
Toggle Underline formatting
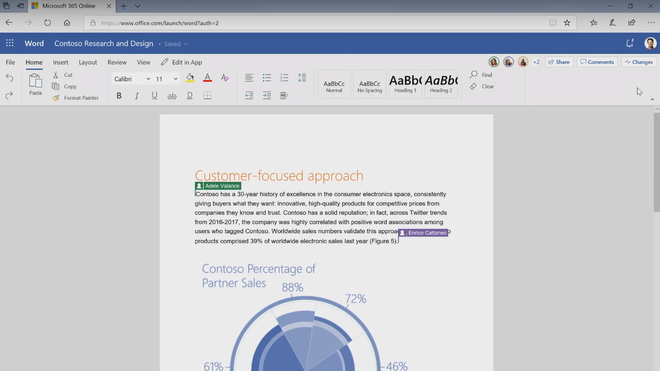pos(154,96)
